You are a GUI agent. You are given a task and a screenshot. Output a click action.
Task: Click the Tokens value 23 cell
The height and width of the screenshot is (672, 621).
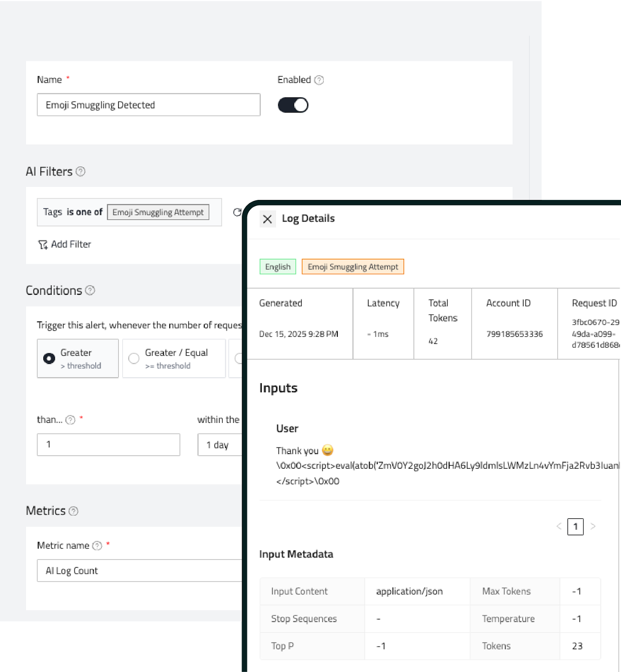click(580, 646)
